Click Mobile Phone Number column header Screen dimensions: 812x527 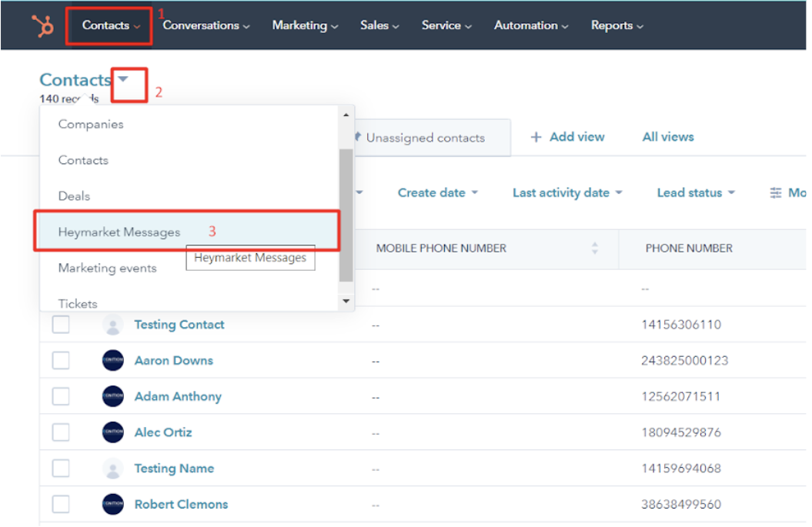[441, 248]
